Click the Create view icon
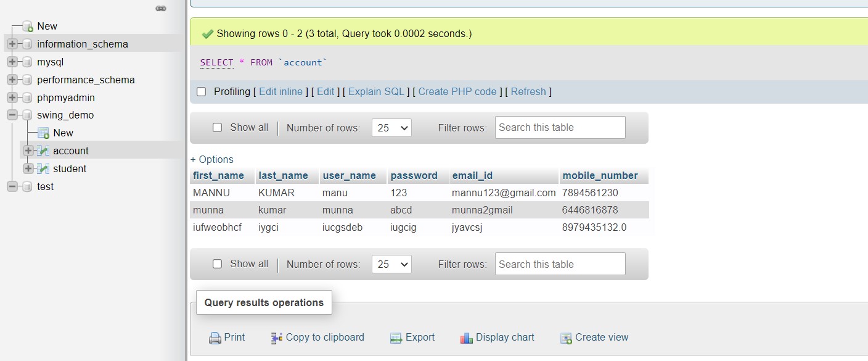868x361 pixels. coord(565,338)
